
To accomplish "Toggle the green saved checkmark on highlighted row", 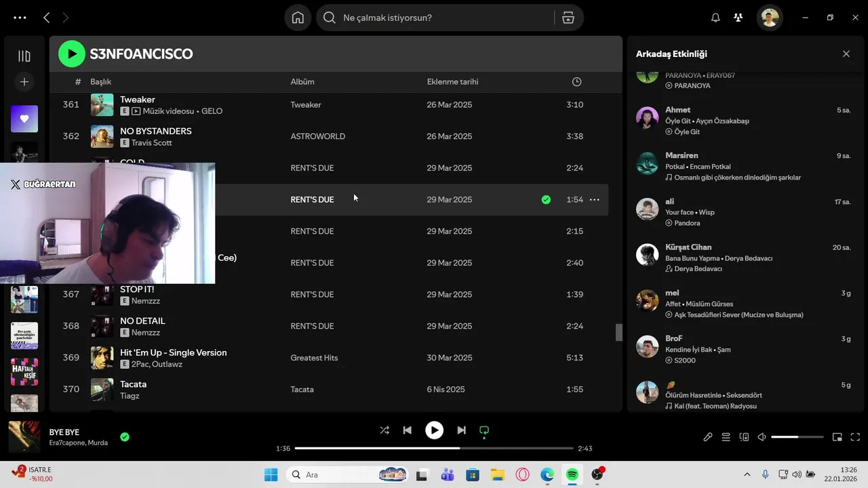I will click(x=546, y=200).
